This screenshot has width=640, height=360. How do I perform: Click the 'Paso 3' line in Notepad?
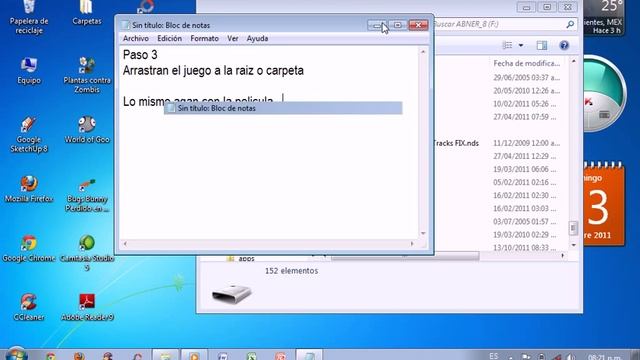pyautogui.click(x=140, y=55)
